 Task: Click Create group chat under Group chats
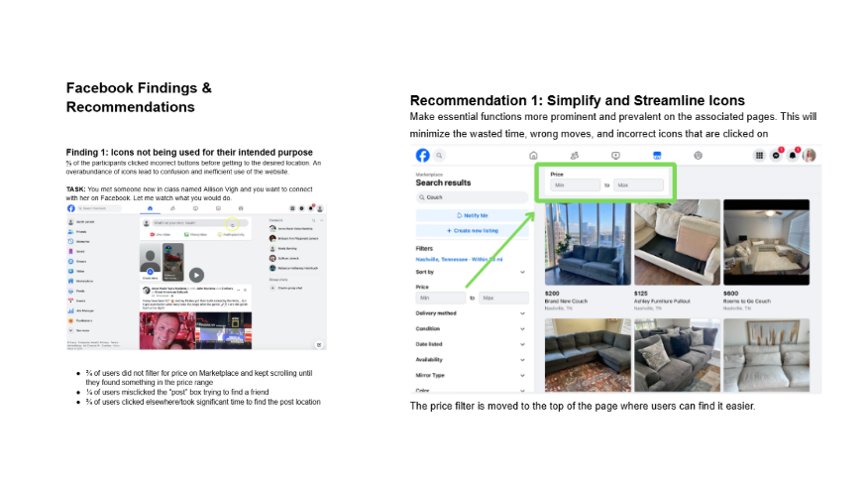(x=286, y=288)
